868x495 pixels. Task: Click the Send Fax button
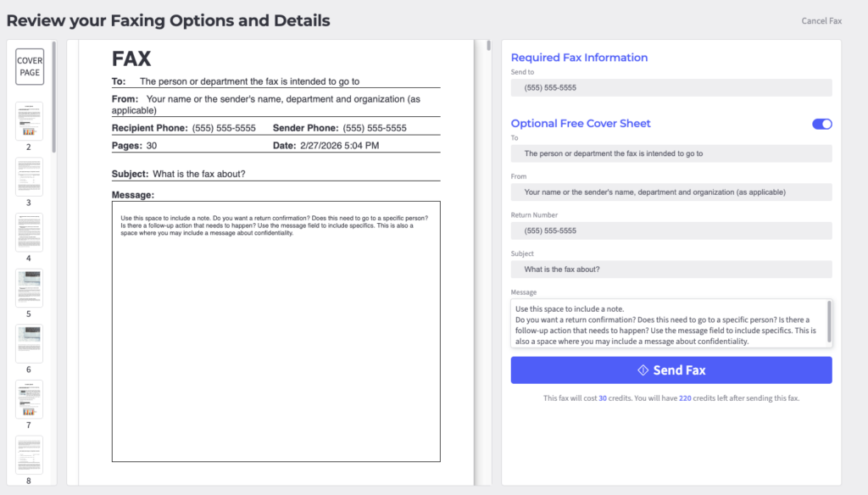point(671,370)
